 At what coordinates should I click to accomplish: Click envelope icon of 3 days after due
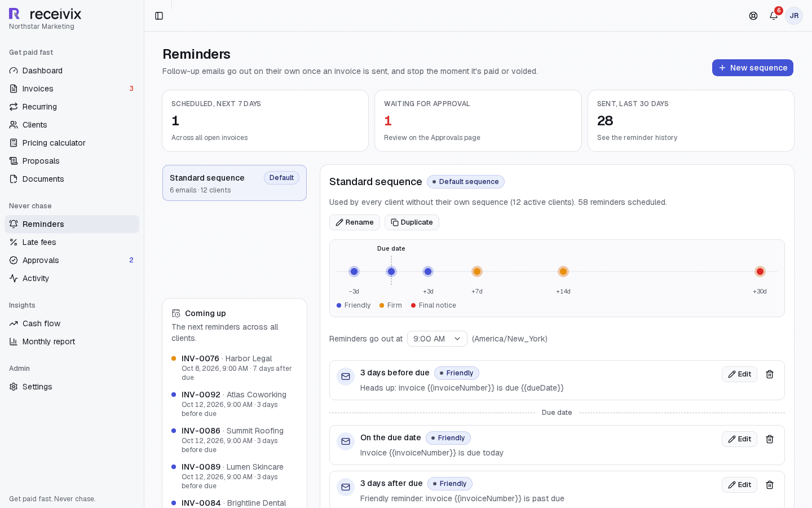coord(346,487)
